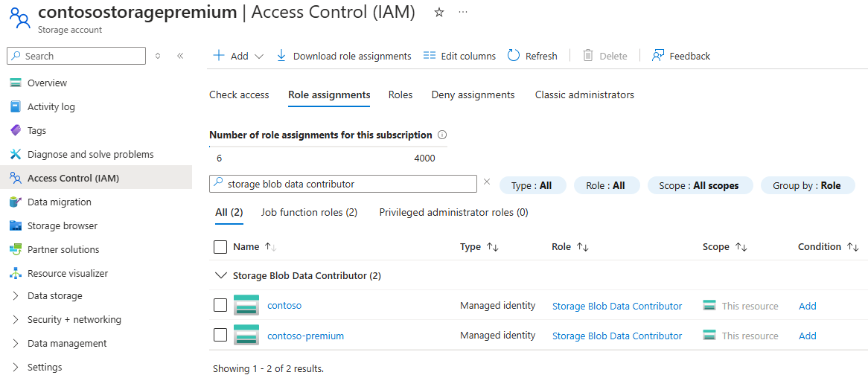
Task: Expand the Data storage sidebar section
Action: (16, 296)
